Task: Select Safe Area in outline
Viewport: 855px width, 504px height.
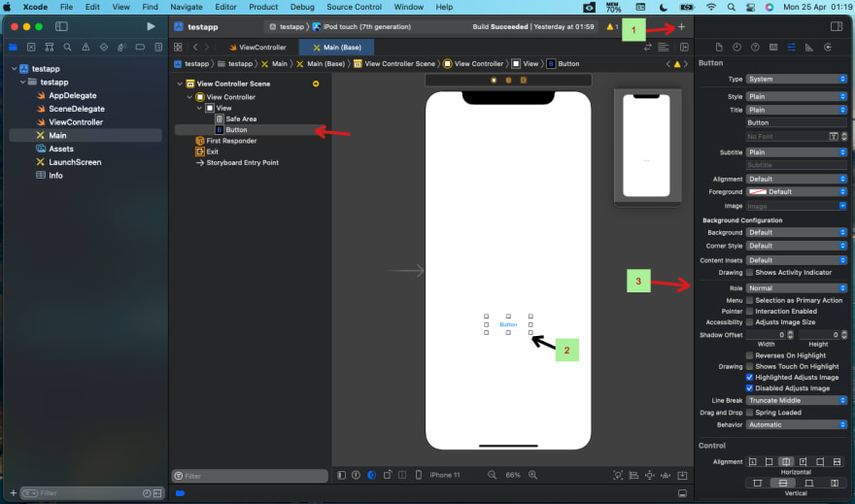Action: [x=241, y=118]
